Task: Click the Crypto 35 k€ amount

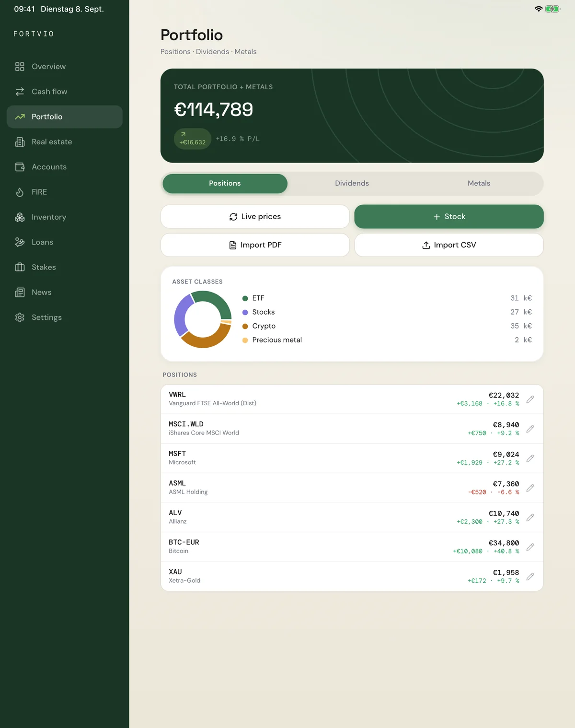Action: 521,326
